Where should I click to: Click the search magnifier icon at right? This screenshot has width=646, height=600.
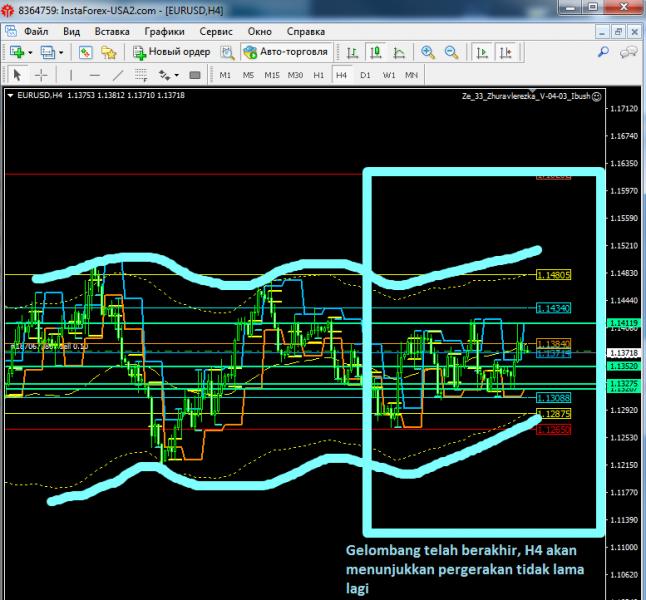pos(603,52)
